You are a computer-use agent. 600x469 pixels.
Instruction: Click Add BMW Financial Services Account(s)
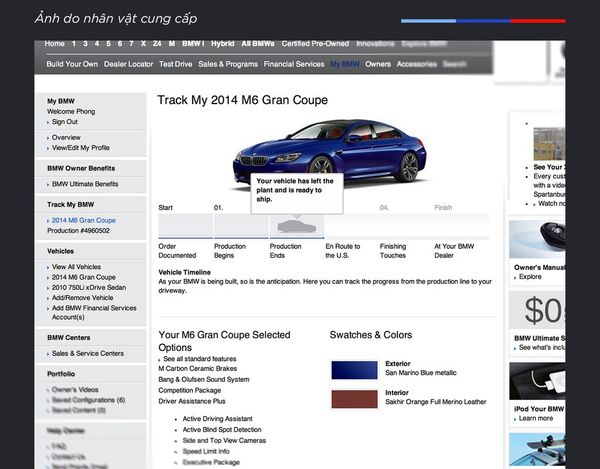(x=94, y=313)
